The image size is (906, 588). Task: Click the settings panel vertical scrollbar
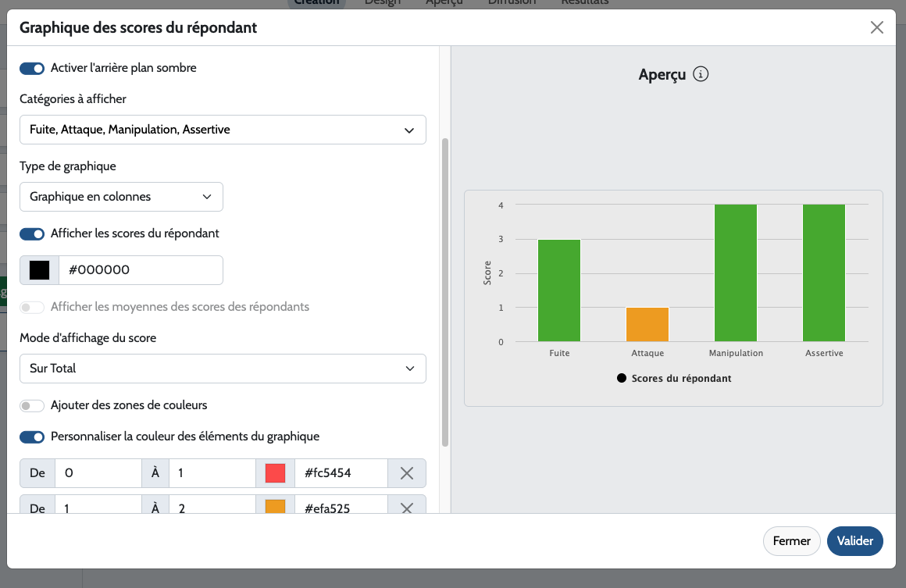(445, 293)
